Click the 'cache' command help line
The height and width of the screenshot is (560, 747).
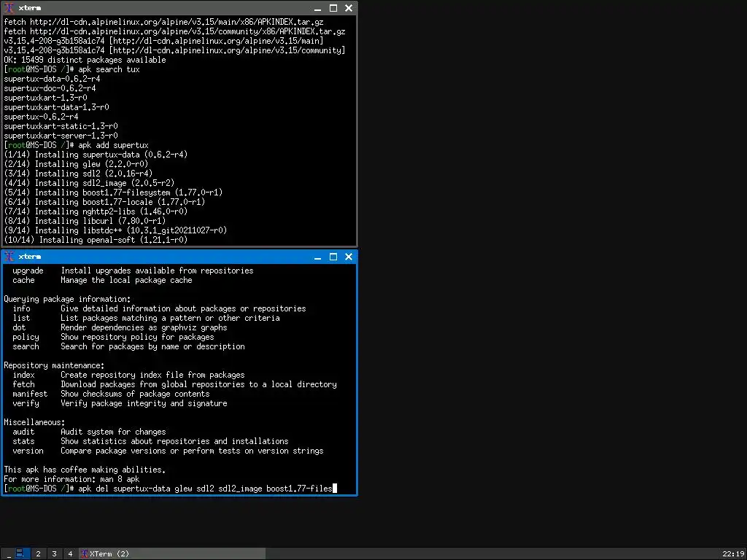(102, 281)
